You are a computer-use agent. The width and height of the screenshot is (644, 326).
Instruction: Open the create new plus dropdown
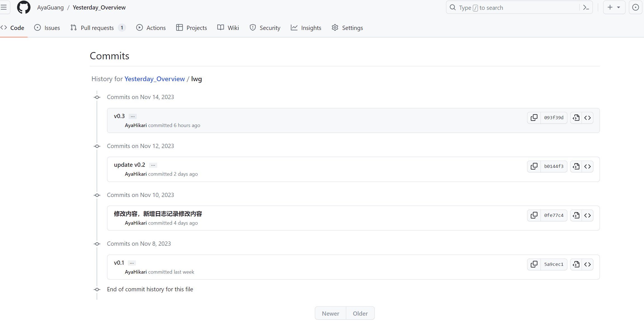614,8
